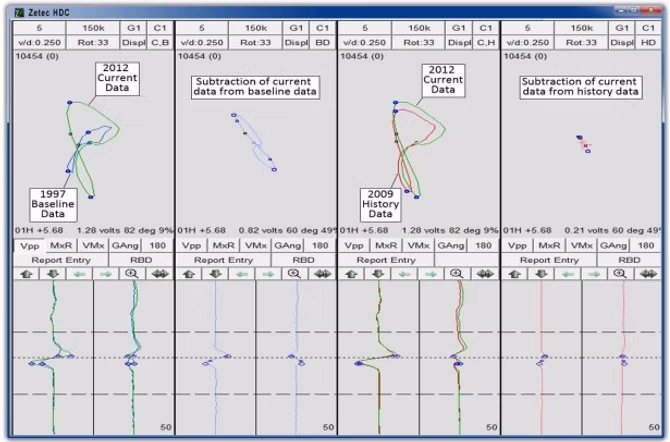Select MxR measurement in the C,B panel
670x442 pixels.
click(x=61, y=246)
